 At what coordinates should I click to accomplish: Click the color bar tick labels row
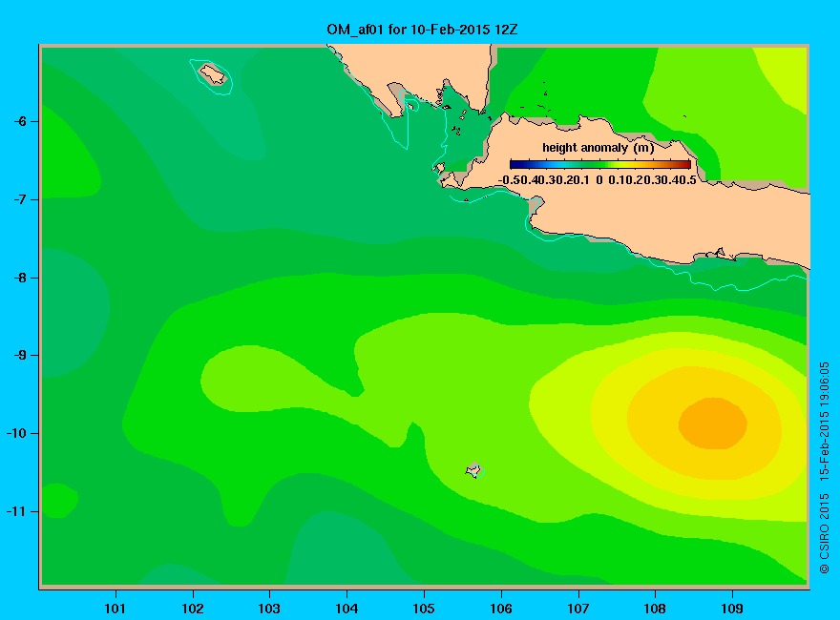(x=598, y=180)
